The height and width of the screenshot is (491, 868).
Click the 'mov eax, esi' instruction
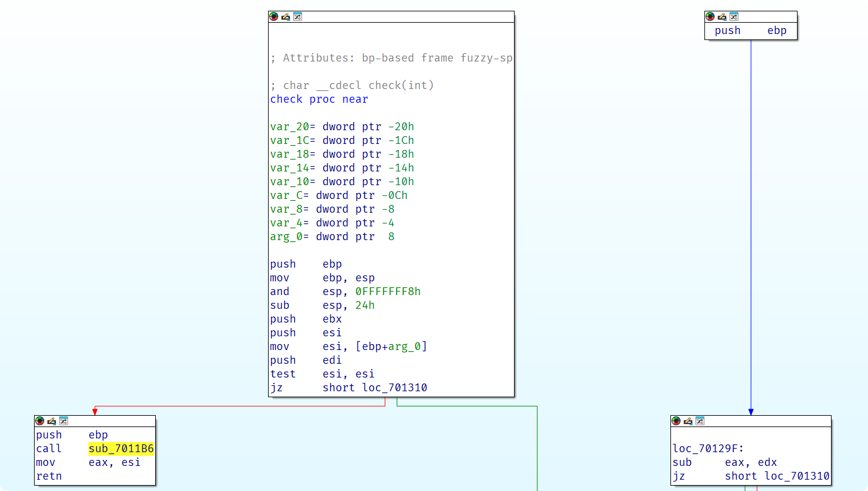(x=88, y=462)
